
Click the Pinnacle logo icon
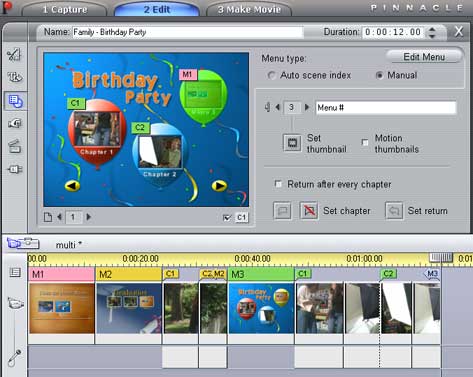[7, 7]
